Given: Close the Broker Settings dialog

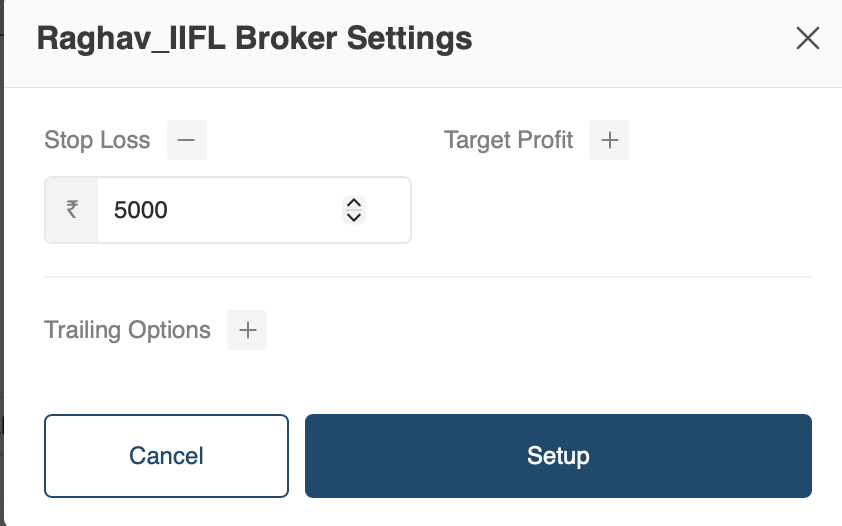Looking at the screenshot, I should coord(807,39).
